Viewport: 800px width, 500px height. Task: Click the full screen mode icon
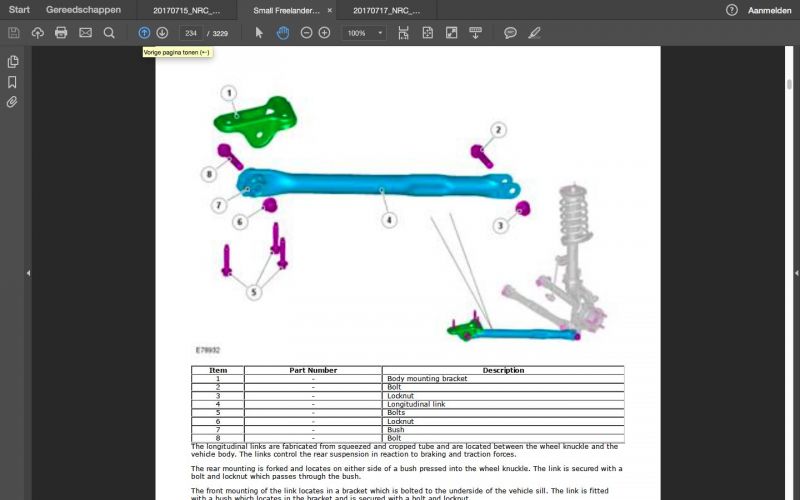[452, 33]
